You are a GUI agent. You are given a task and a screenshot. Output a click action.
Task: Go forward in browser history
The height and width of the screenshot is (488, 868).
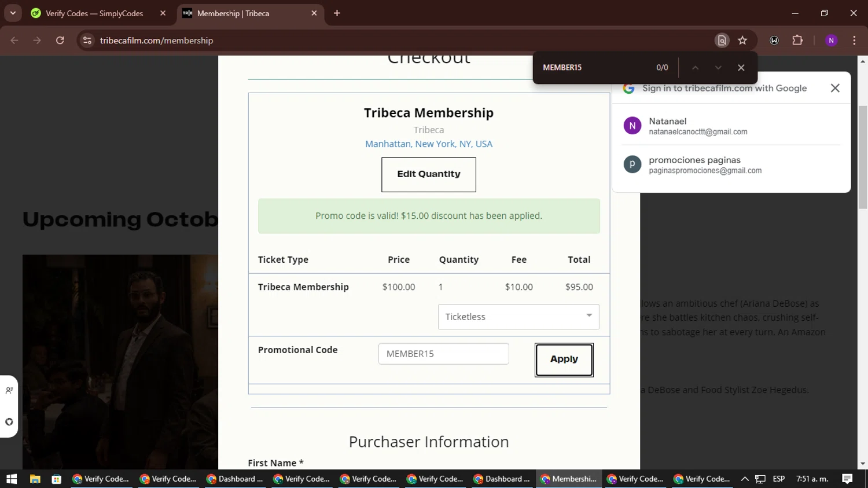coord(37,41)
